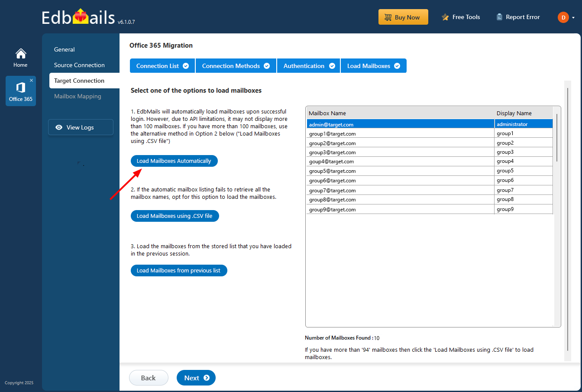Click Load Mailboxes using .CSV file

point(175,216)
